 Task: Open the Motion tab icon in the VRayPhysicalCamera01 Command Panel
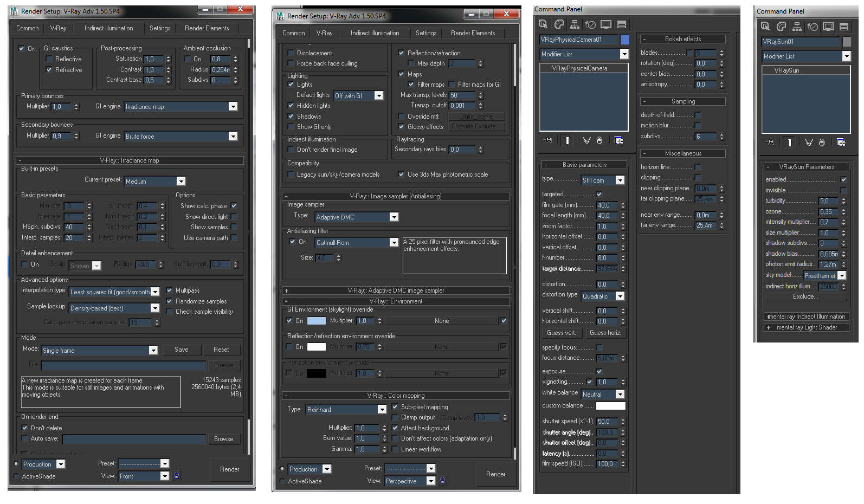coord(590,24)
